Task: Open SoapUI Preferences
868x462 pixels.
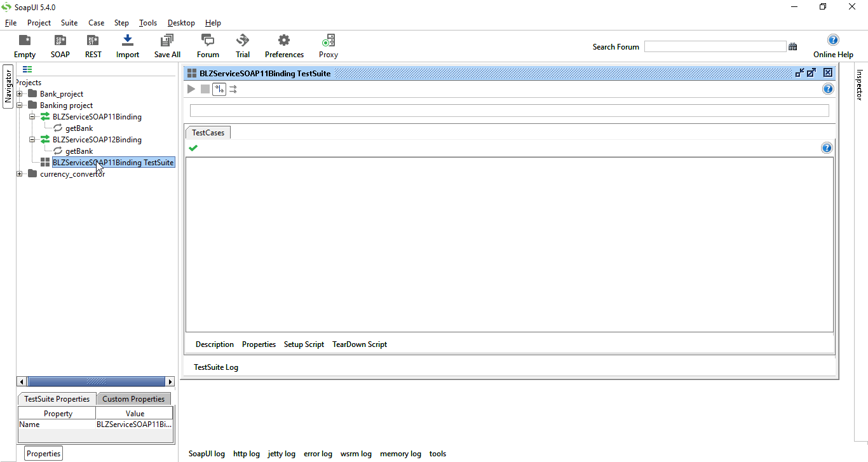Action: click(x=284, y=44)
